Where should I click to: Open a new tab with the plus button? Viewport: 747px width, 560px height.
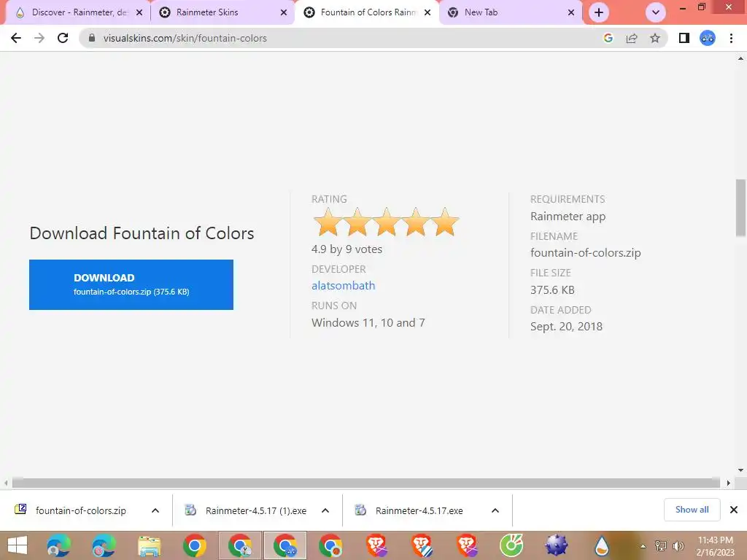599,12
